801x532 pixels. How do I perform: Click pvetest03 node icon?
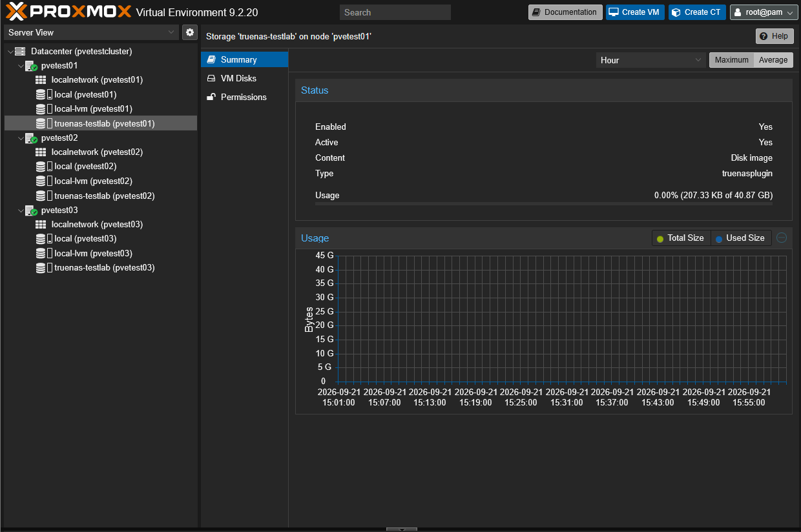31,210
